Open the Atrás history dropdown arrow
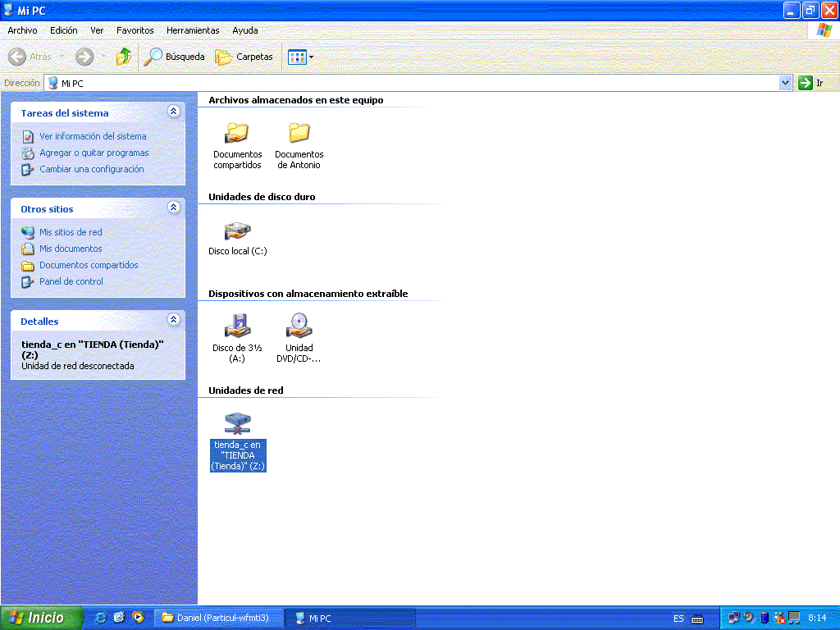This screenshot has width=840, height=630. (62, 57)
